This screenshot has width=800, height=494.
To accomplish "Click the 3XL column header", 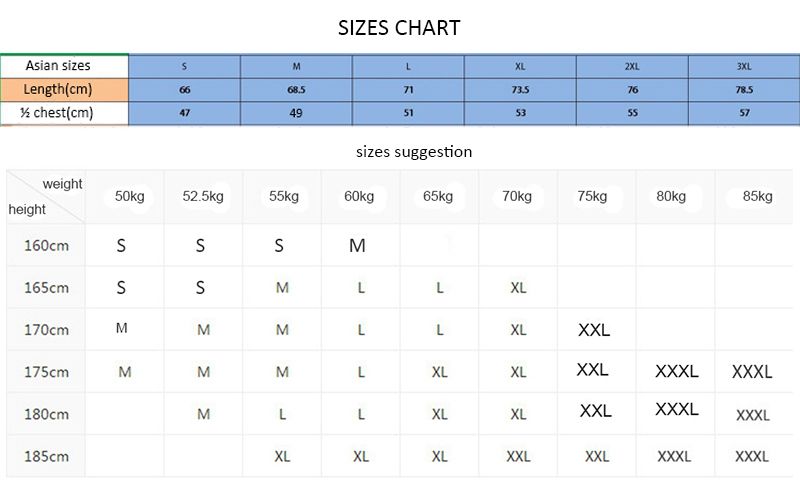I will pyautogui.click(x=744, y=66).
